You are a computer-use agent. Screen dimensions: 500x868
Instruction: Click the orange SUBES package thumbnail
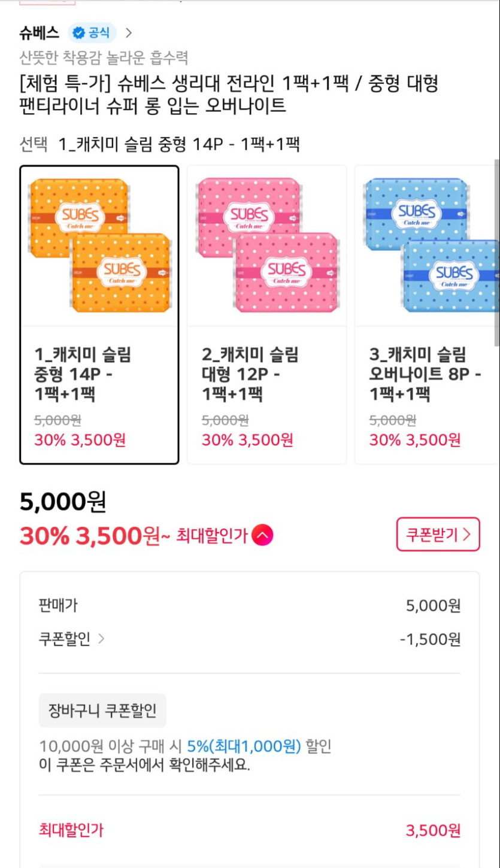(99, 245)
